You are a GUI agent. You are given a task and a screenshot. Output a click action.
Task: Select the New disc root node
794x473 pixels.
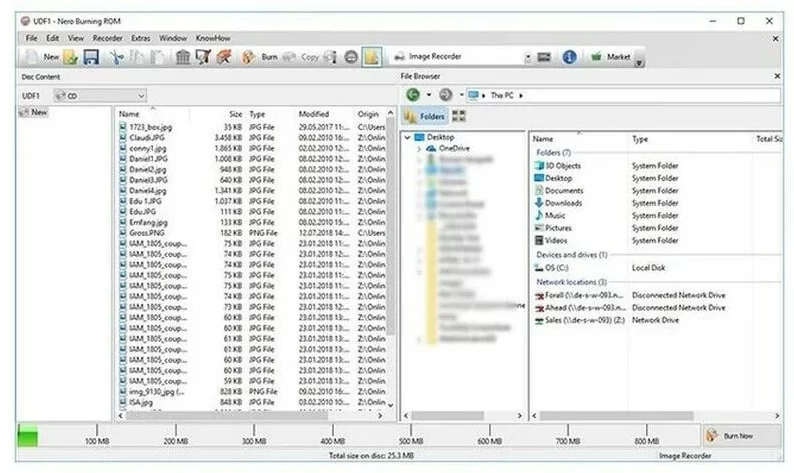tap(33, 112)
